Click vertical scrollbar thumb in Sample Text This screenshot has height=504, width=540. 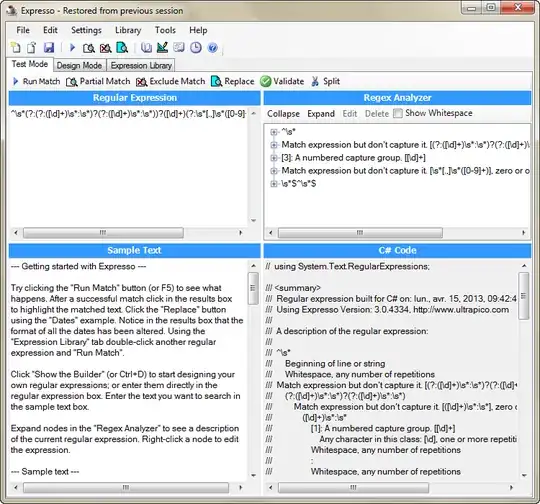pyautogui.click(x=253, y=289)
